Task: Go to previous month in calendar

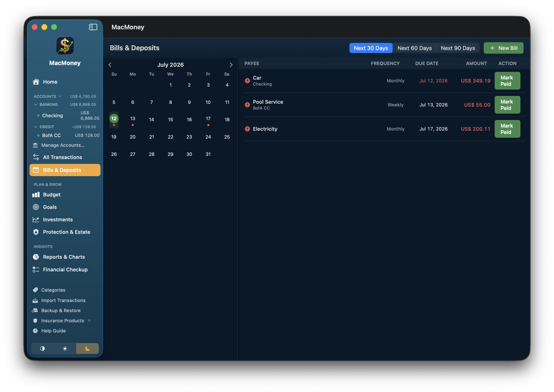Action: tap(110, 65)
